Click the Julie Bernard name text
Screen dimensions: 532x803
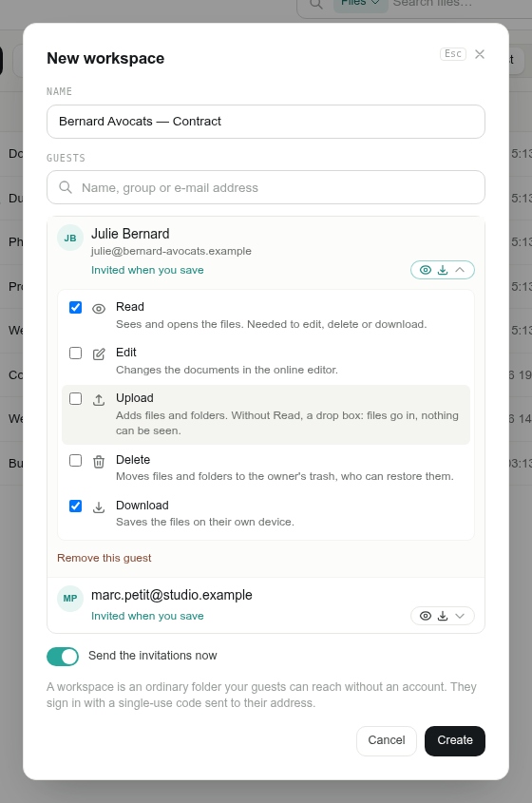(130, 234)
